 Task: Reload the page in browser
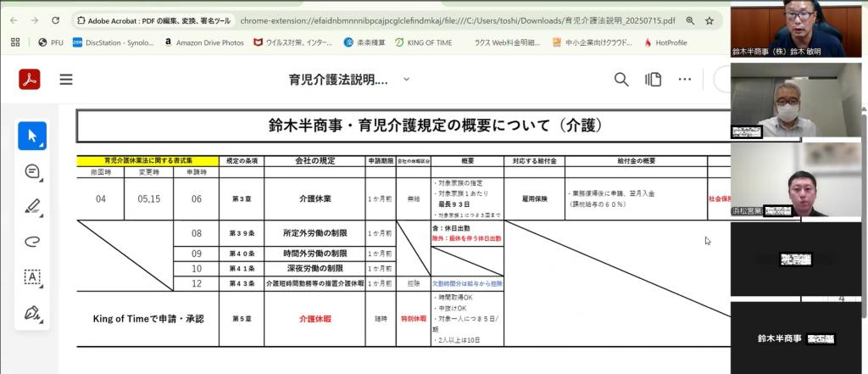pos(56,20)
